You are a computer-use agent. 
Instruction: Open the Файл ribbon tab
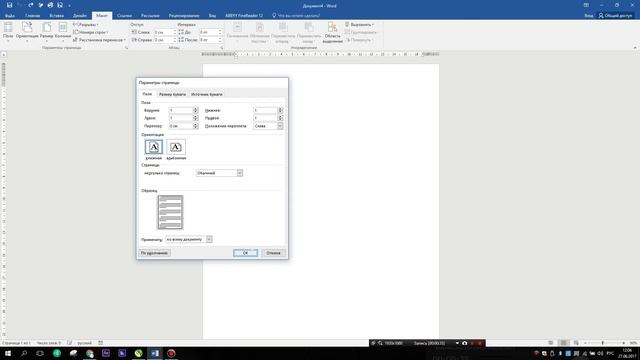[x=10, y=16]
